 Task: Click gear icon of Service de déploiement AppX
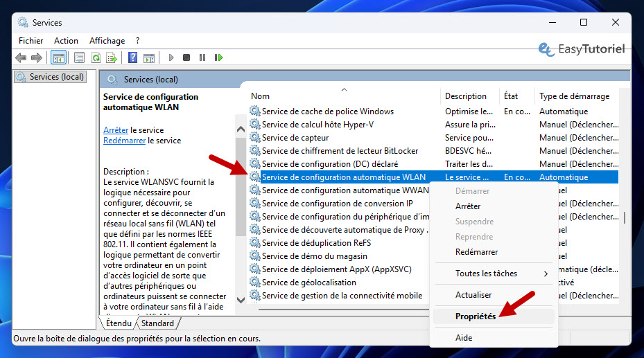coord(255,269)
